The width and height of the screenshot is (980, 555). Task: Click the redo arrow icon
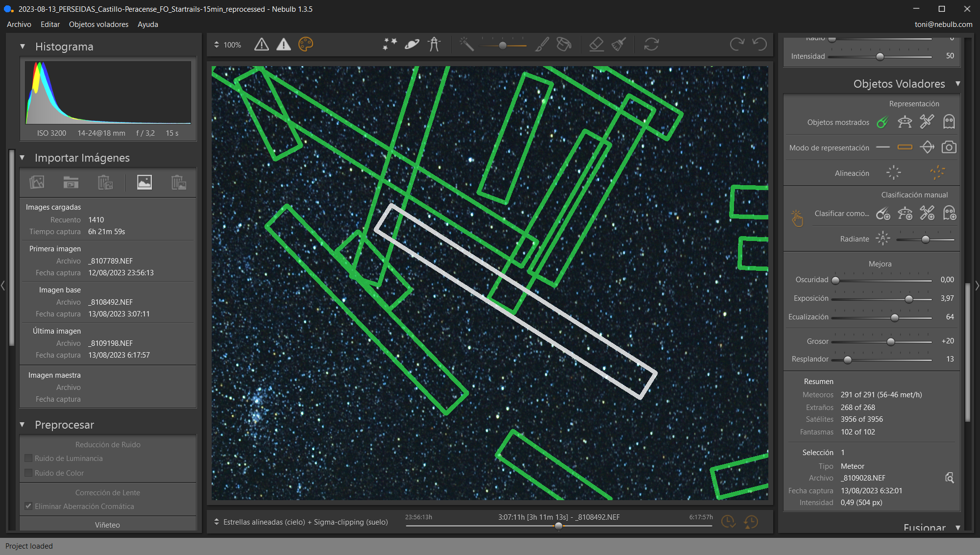pyautogui.click(x=737, y=45)
